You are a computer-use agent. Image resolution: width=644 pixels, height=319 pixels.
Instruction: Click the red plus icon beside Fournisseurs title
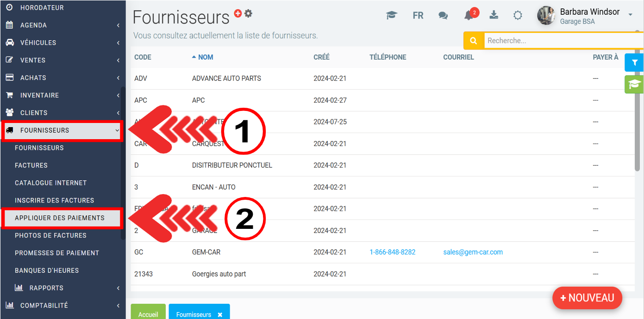click(x=238, y=13)
